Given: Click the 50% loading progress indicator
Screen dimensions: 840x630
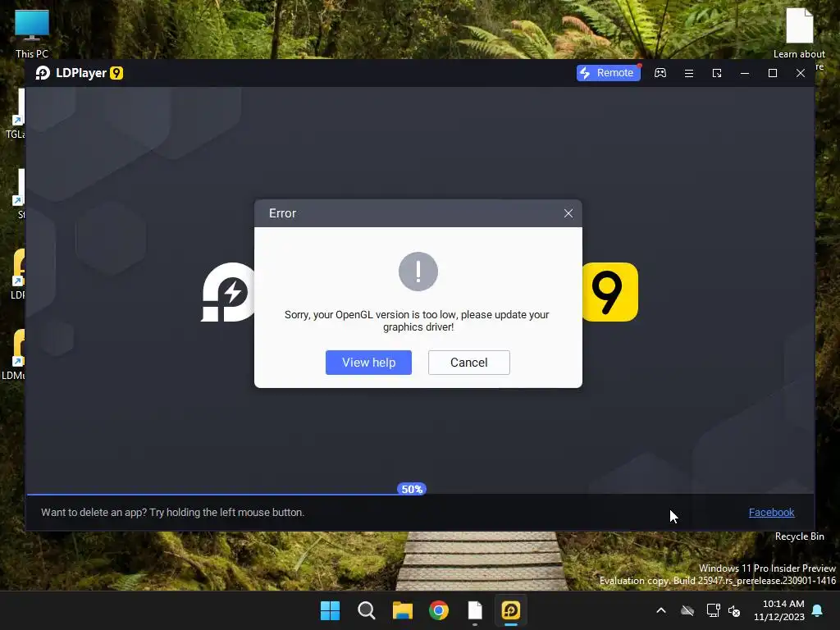Looking at the screenshot, I should 412,489.
